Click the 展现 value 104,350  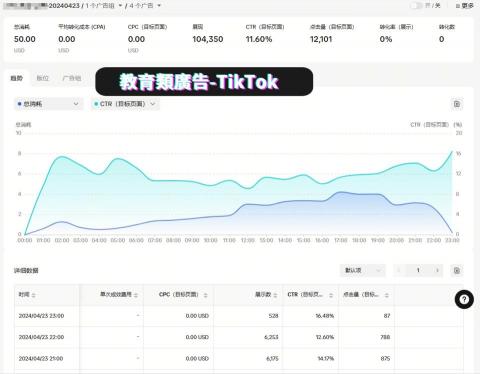[x=208, y=39]
